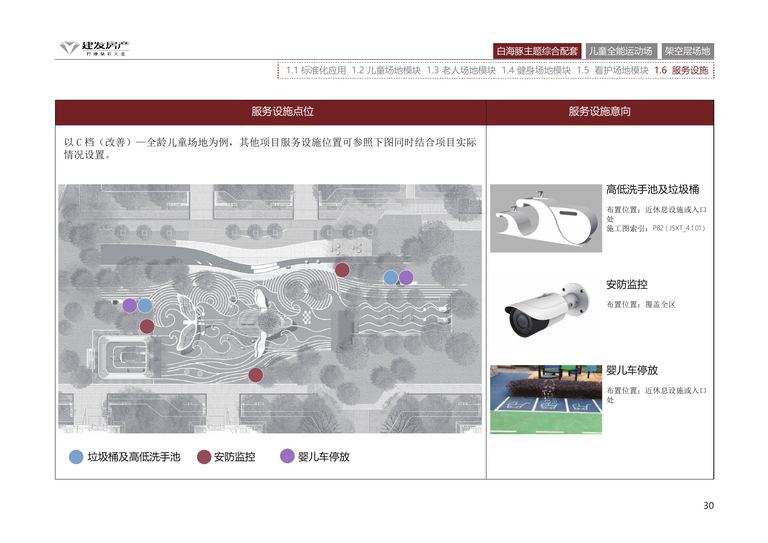Click the 服务设施意向 header

[x=600, y=112]
